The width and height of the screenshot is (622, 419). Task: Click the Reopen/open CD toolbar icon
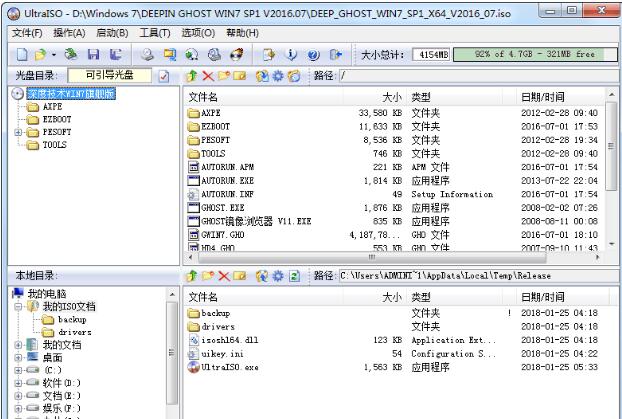click(71, 54)
